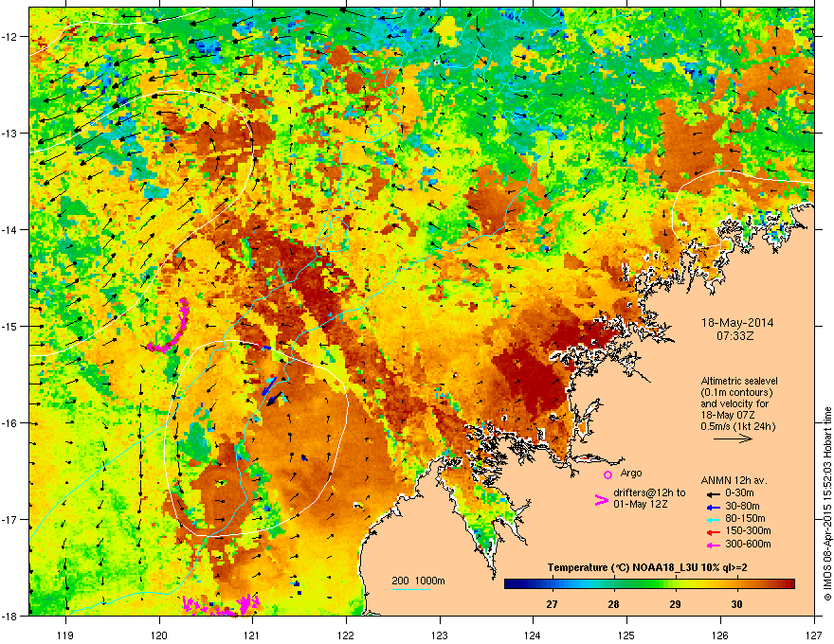Click the longitude axis label '127'
Screen dimensions: 834x644
tap(814, 635)
